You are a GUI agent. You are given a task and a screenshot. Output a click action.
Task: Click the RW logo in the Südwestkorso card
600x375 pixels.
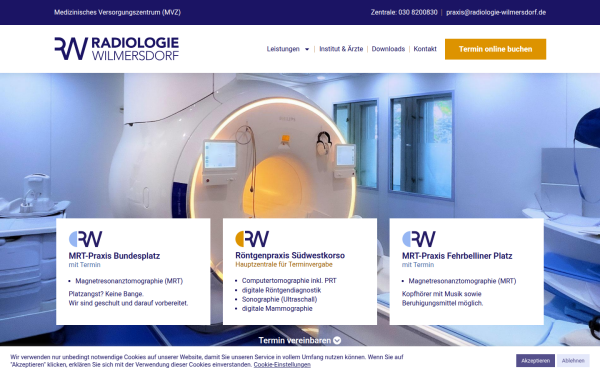[252, 239]
